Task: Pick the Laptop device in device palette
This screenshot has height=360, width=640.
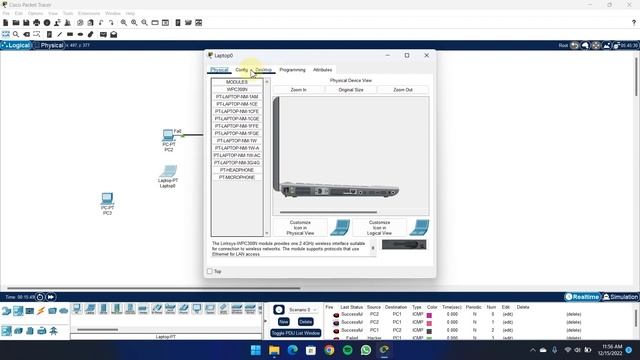Action: (x=90, y=309)
